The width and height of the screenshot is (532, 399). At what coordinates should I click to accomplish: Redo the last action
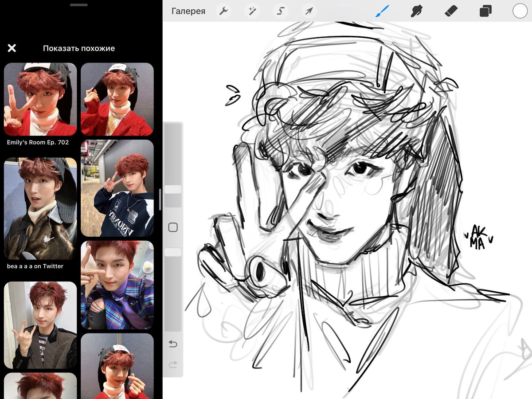click(x=173, y=364)
